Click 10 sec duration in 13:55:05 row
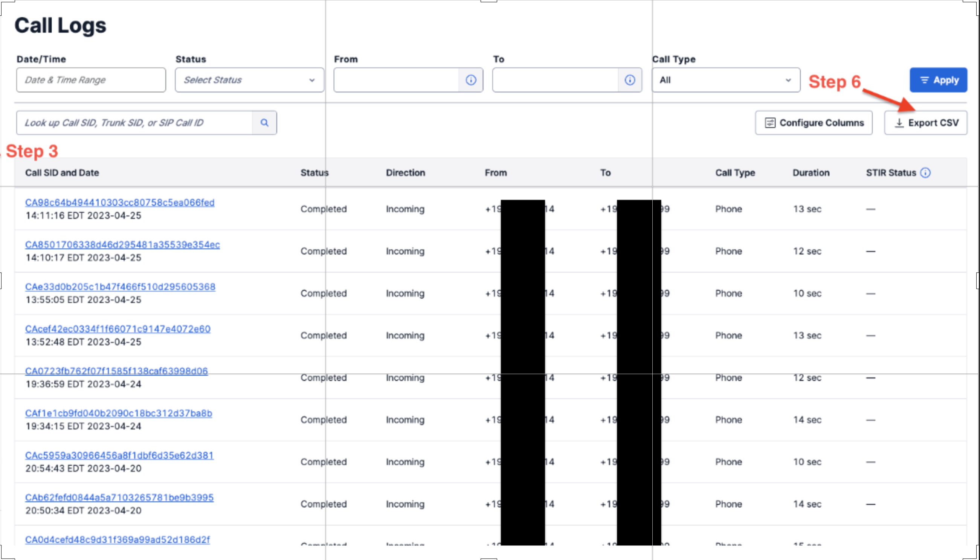 807,293
